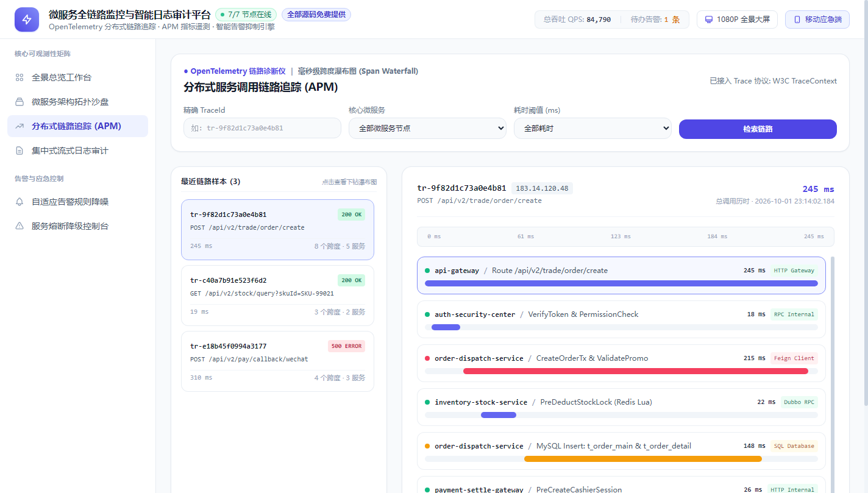Viewport: 868px width, 493px height.
Task: Click the api-gateway blue duration bar
Action: [621, 283]
